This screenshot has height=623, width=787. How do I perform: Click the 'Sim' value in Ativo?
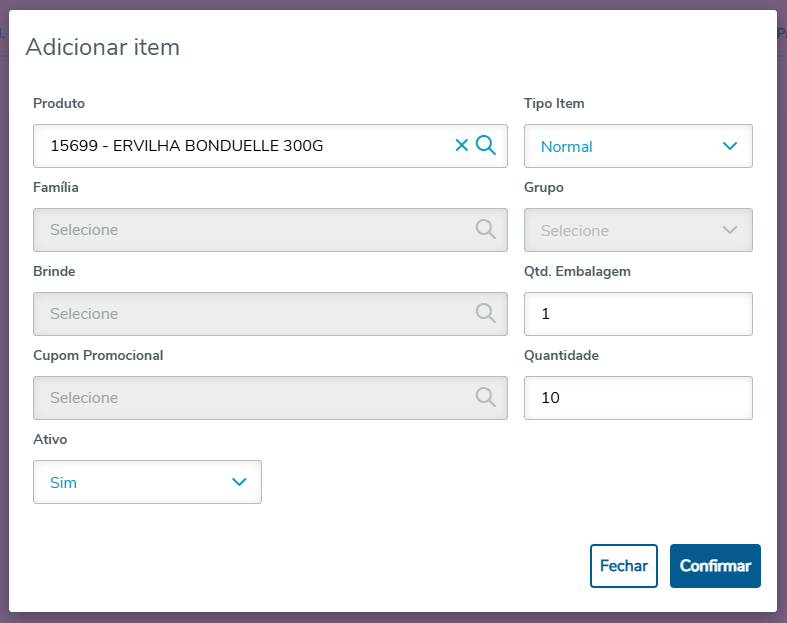(63, 482)
